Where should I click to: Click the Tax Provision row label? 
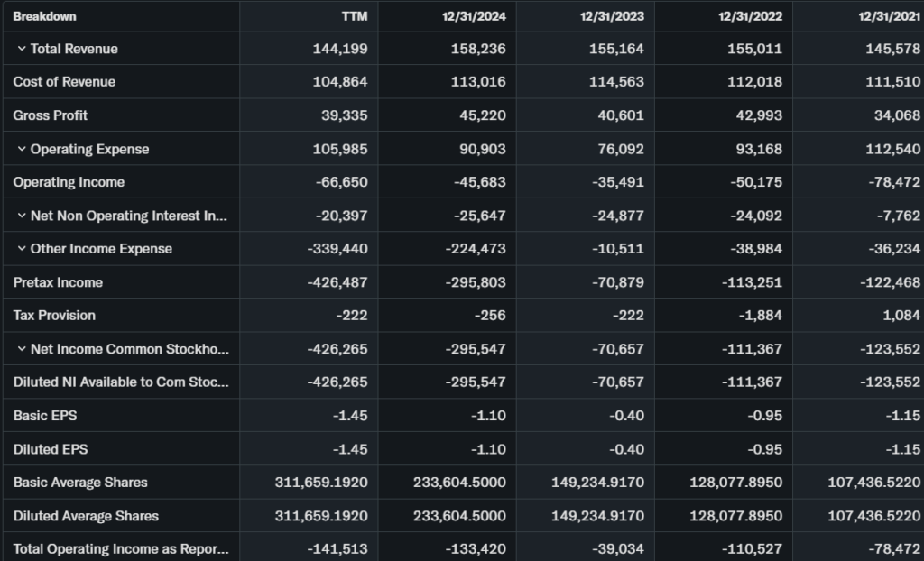tap(54, 316)
